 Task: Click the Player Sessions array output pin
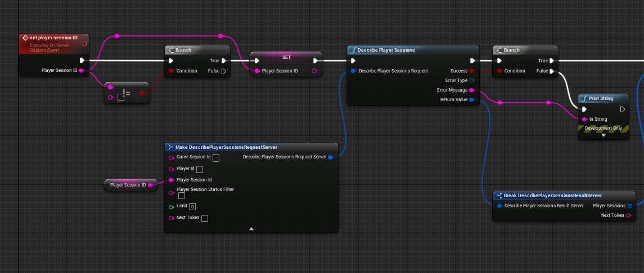coord(629,206)
